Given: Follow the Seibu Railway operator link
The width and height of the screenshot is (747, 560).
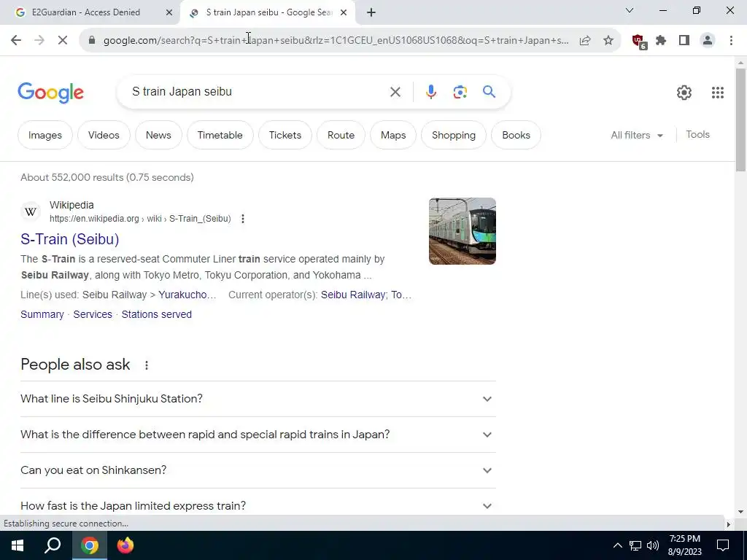Looking at the screenshot, I should [x=353, y=295].
